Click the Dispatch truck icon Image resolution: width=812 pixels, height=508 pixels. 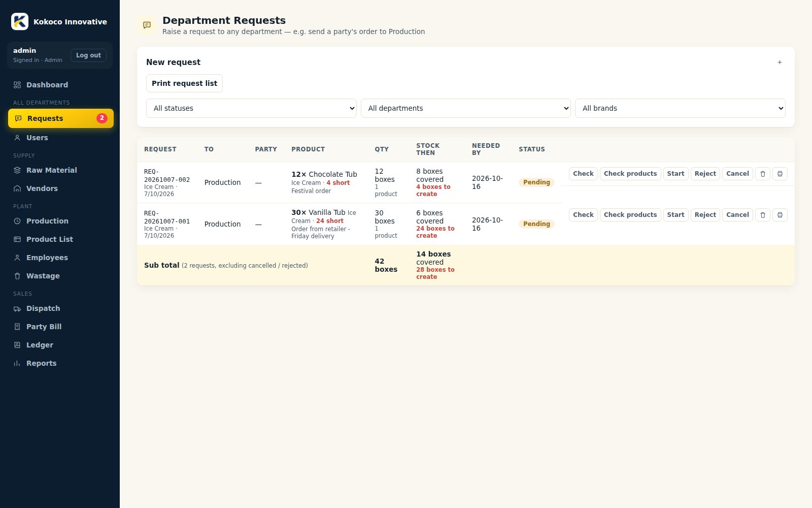[17, 308]
